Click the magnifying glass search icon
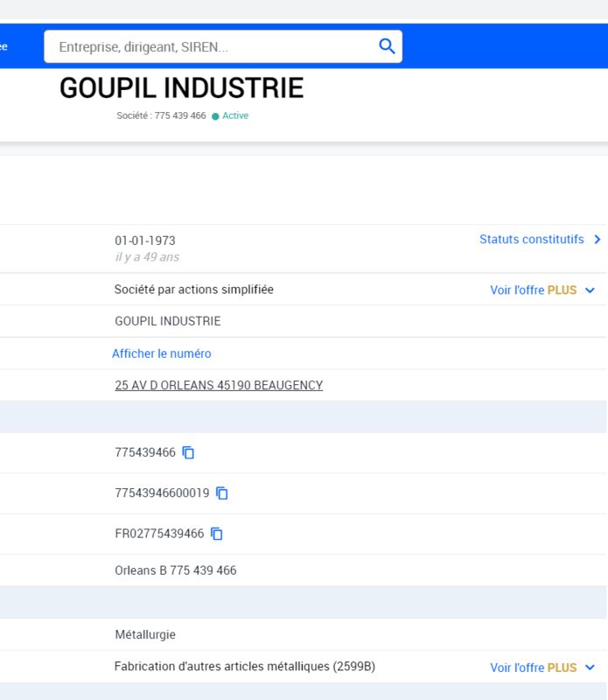Image resolution: width=608 pixels, height=700 pixels. click(x=387, y=46)
